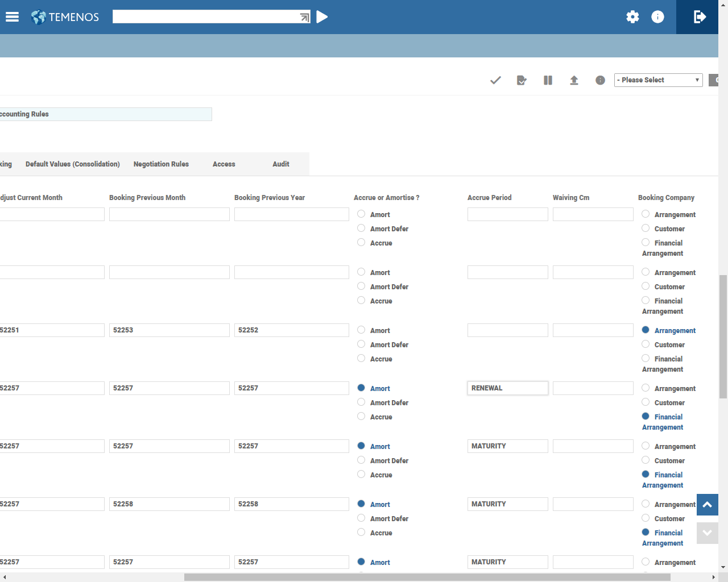Click the blue scroll-up chevron button
The width and height of the screenshot is (728, 582).
tap(707, 505)
